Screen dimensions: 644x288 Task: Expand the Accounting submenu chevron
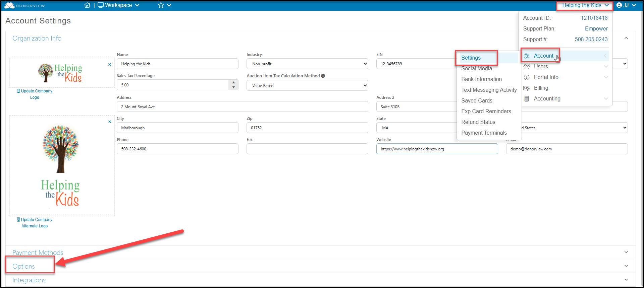pos(606,98)
